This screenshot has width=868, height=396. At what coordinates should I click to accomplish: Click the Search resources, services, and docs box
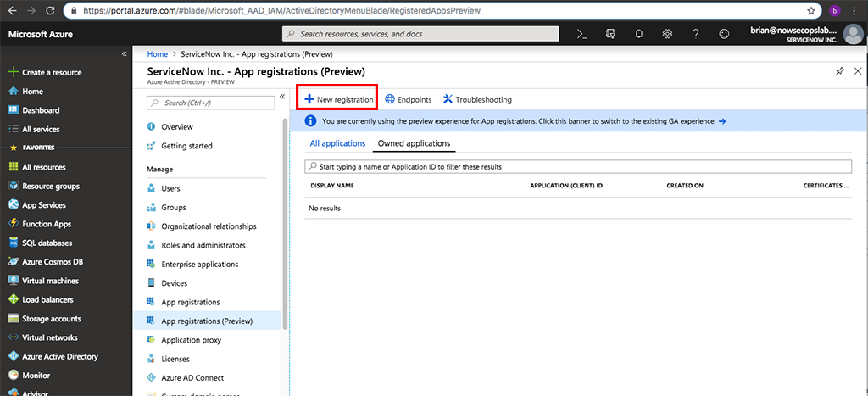point(420,34)
